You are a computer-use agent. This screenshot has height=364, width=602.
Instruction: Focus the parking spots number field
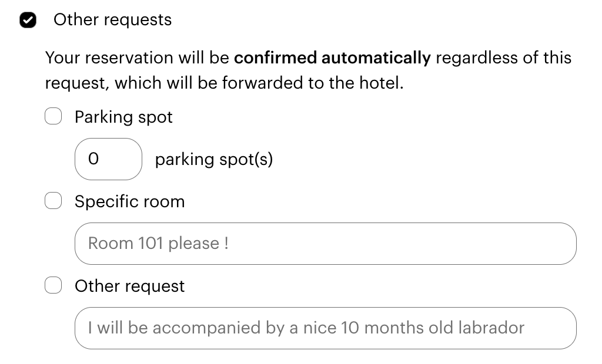[108, 159]
